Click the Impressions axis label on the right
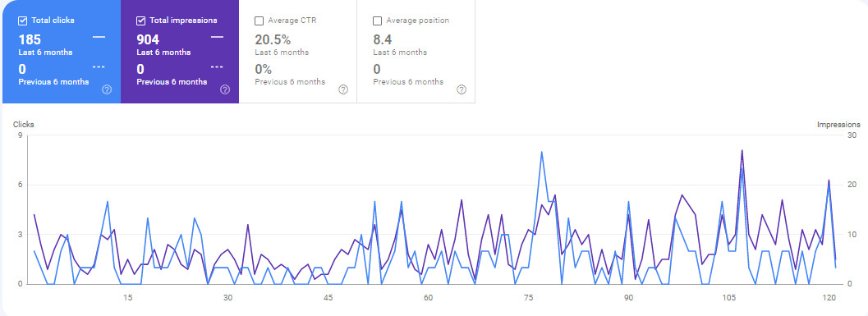 [838, 125]
